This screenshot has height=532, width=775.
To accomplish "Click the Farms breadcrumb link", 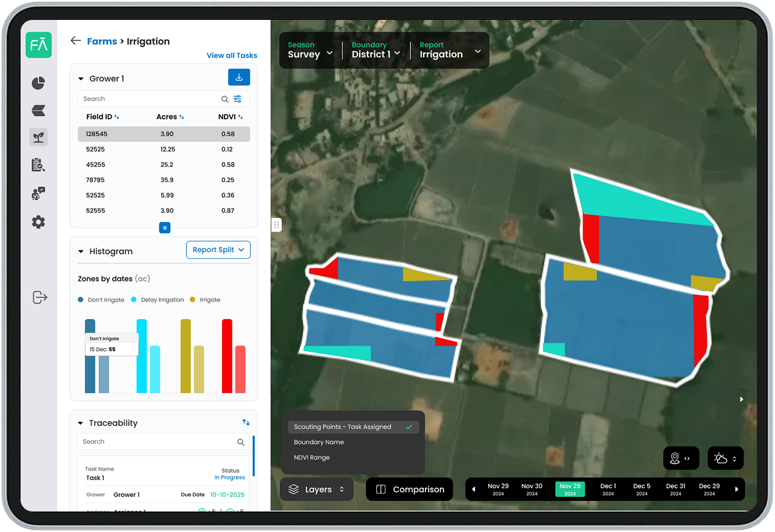I will click(x=102, y=41).
